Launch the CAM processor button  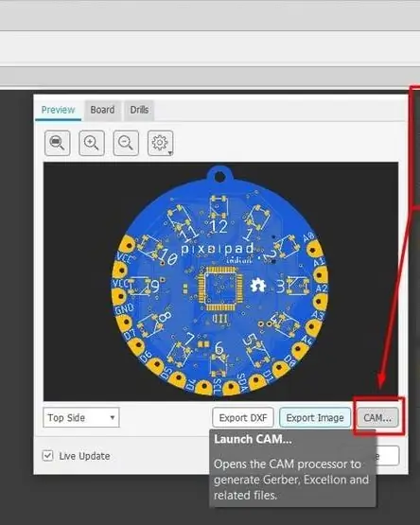[377, 417]
